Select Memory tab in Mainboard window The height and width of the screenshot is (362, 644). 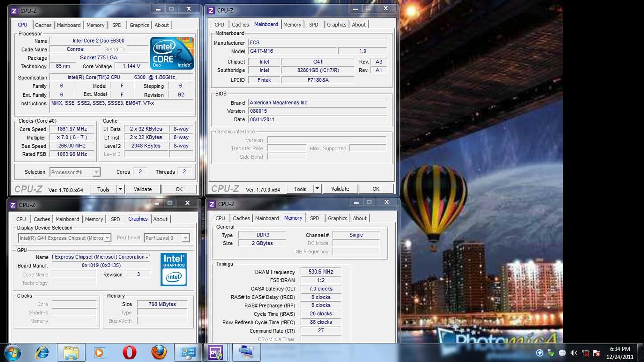292,25
